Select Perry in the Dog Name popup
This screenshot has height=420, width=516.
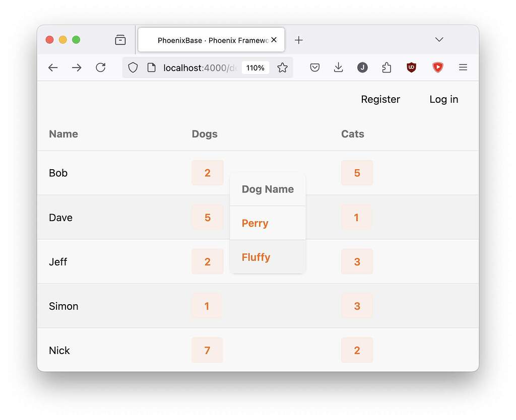pyautogui.click(x=254, y=223)
